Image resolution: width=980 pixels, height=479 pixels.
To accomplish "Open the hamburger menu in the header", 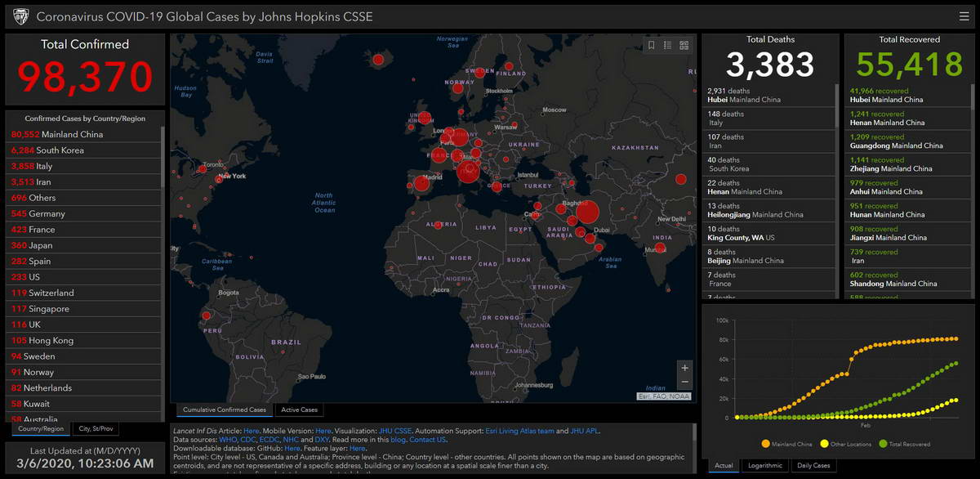I will [964, 16].
